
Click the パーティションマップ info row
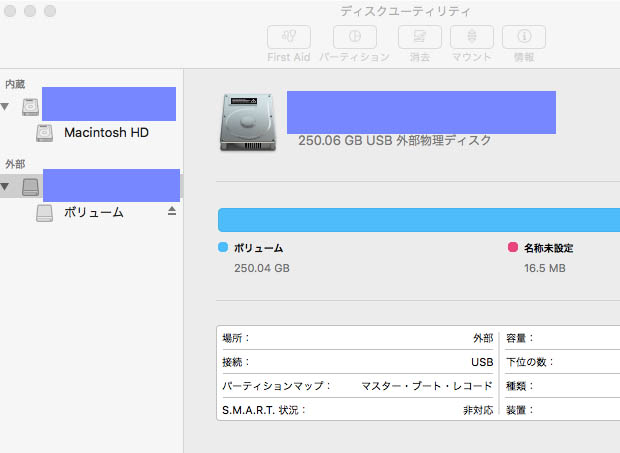pyautogui.click(x=356, y=385)
